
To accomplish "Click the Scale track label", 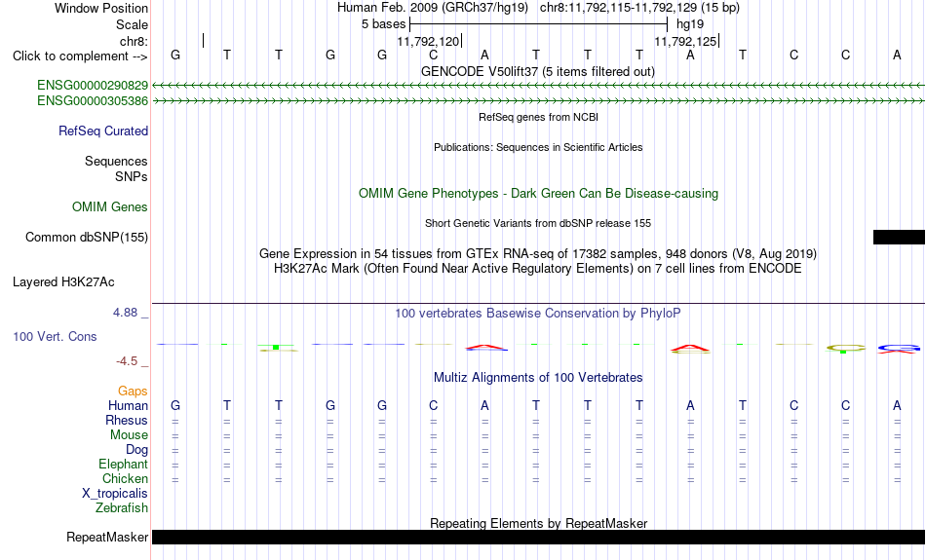I will tap(132, 24).
